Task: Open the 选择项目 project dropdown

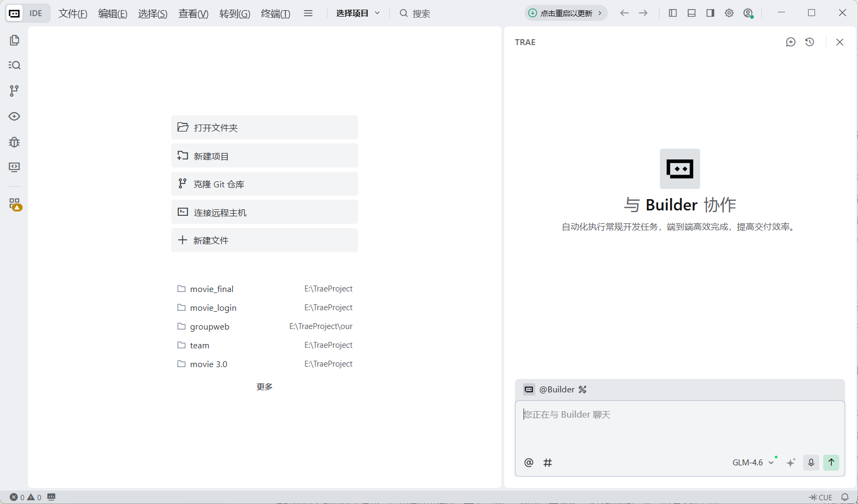Action: point(358,13)
